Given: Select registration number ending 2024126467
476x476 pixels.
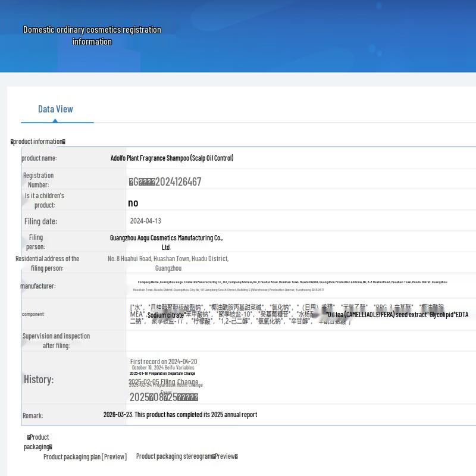Looking at the screenshot, I should click(165, 181).
